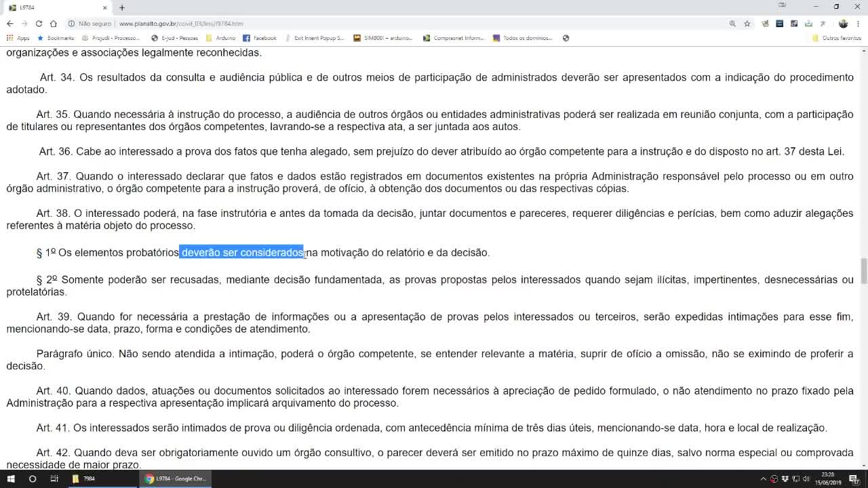Click the page vertical scrollbar thumb
This screenshot has width=868, height=488.
click(x=863, y=271)
